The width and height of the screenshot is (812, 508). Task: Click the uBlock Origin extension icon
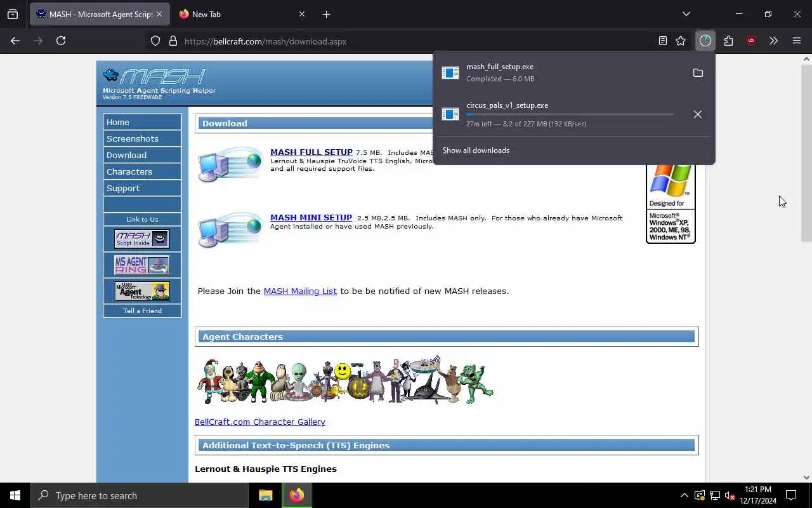751,41
